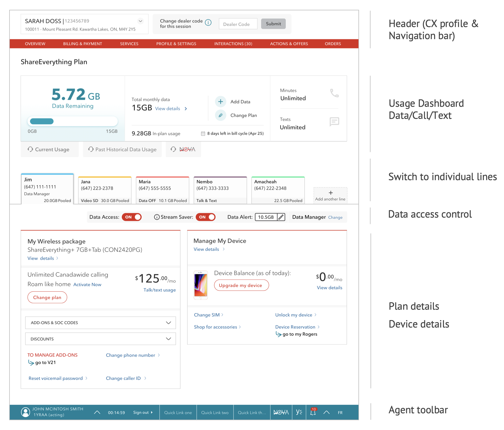Turn off the Data Access toggle

point(132,217)
